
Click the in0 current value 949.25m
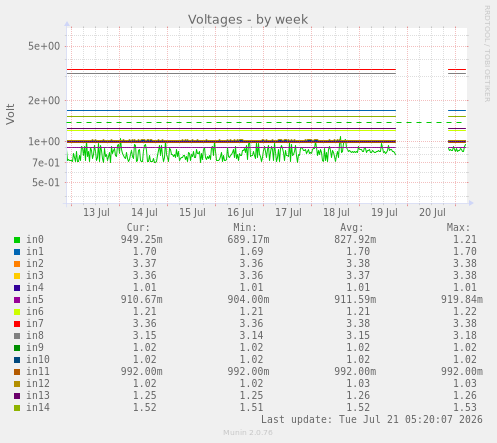pos(142,240)
